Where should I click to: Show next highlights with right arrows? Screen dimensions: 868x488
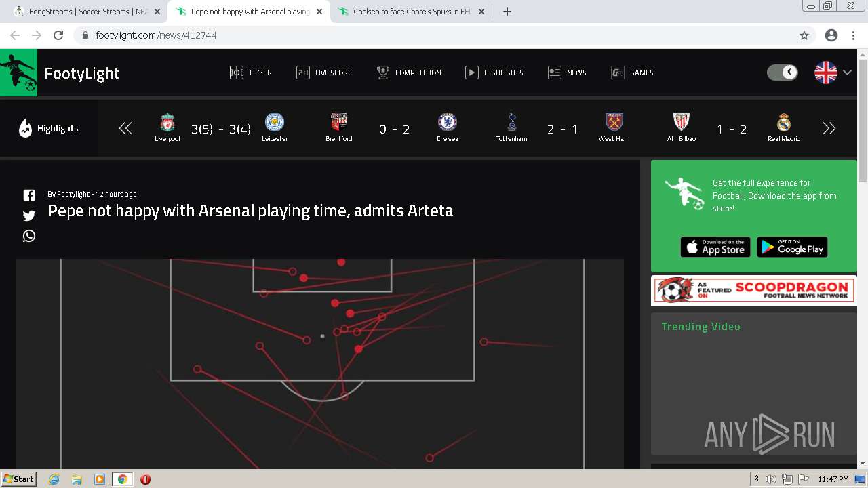[x=829, y=128]
